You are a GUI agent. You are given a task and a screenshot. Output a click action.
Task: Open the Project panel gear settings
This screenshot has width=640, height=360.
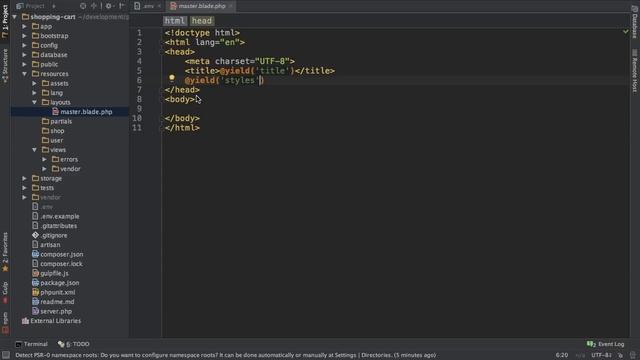109,6
